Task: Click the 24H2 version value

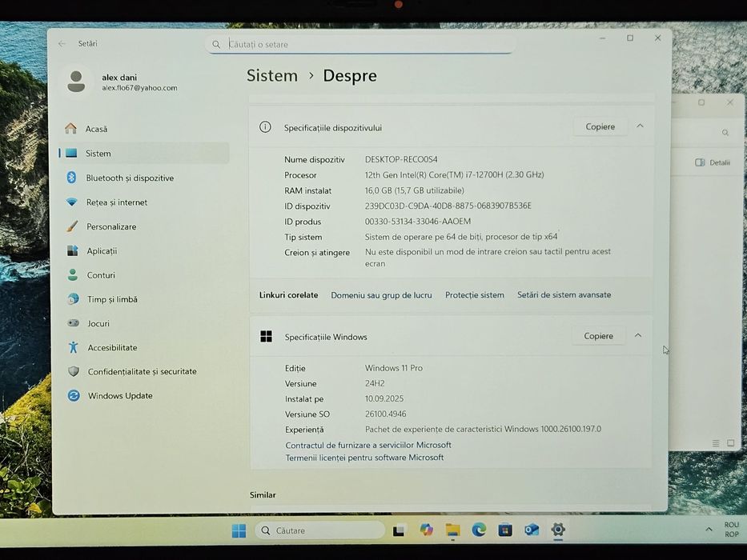Action: click(375, 383)
